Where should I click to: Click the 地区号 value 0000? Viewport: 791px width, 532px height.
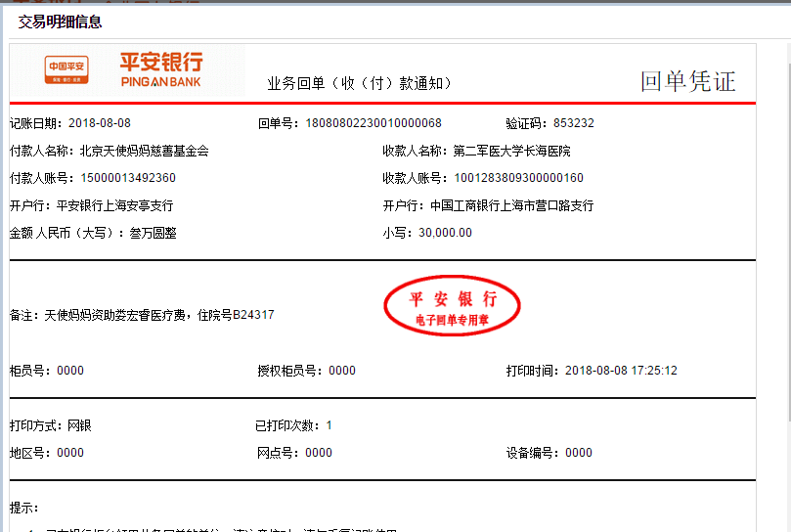70,453
